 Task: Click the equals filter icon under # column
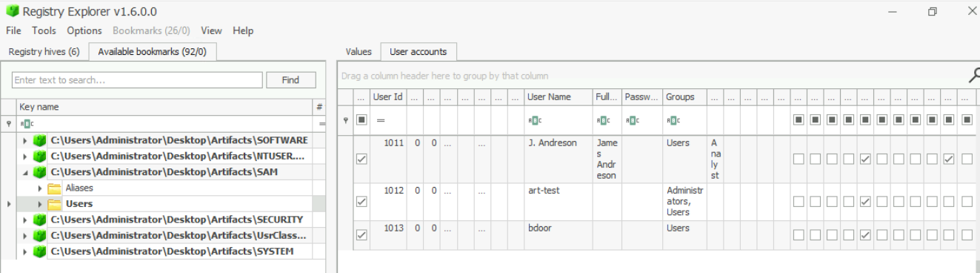322,123
